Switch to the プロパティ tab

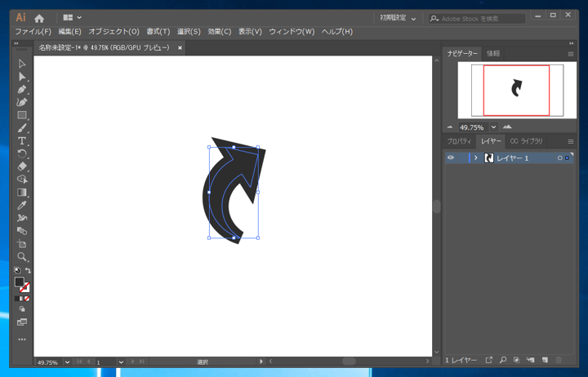(x=459, y=141)
